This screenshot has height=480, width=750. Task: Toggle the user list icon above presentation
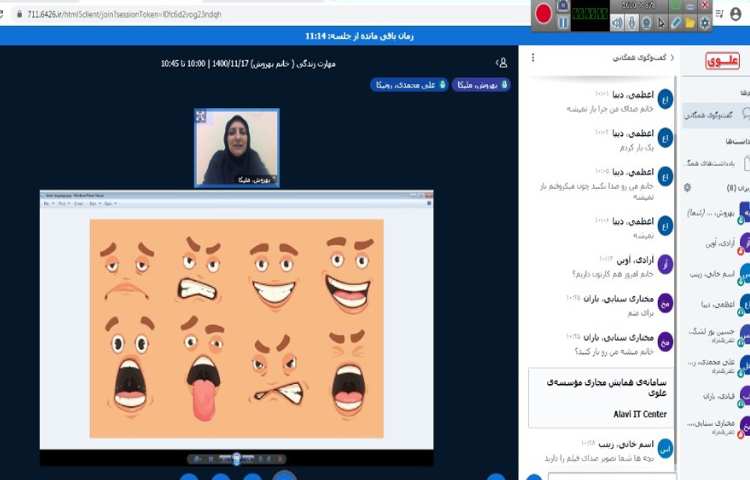[x=502, y=63]
